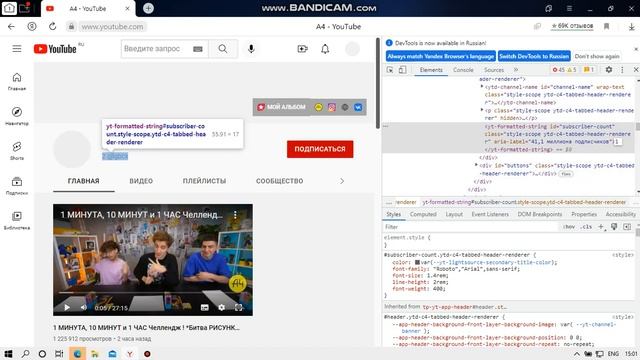
Task: Open the Computed styles tab
Action: pos(423,214)
